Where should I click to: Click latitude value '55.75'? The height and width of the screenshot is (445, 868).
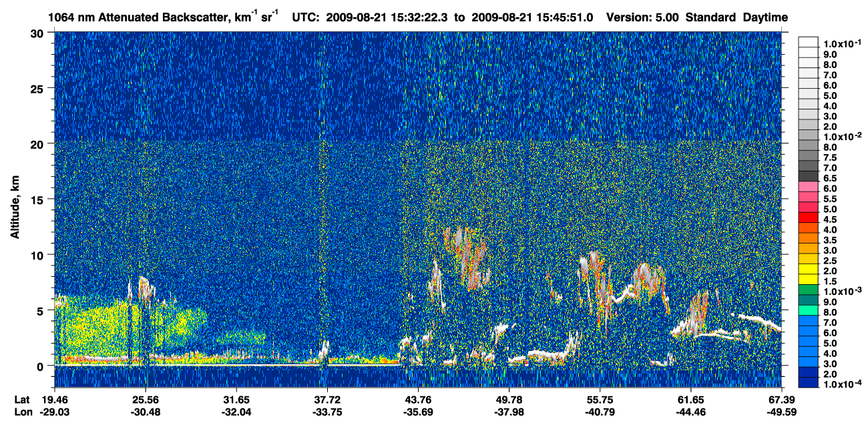point(600,400)
